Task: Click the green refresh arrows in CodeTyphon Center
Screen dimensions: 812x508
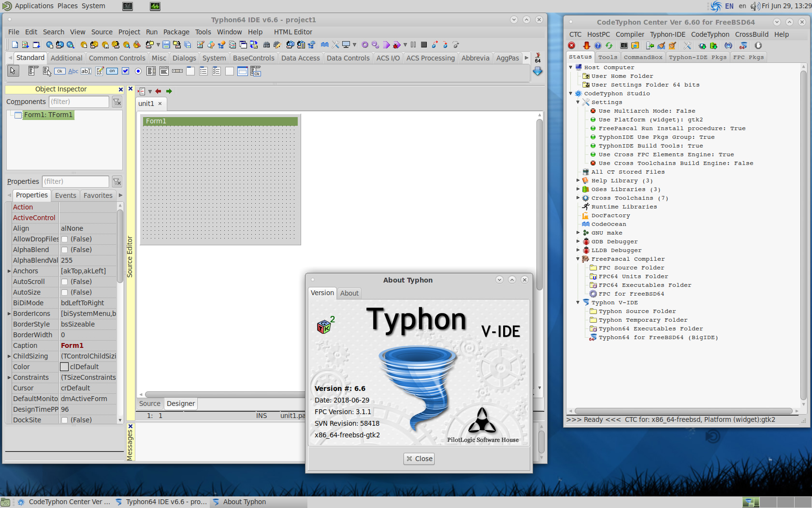Action: 609,45
